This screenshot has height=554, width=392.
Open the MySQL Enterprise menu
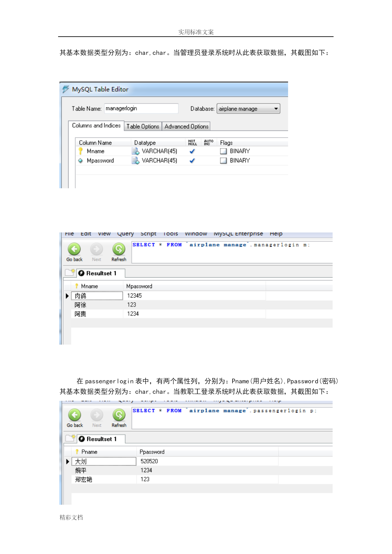(x=238, y=234)
